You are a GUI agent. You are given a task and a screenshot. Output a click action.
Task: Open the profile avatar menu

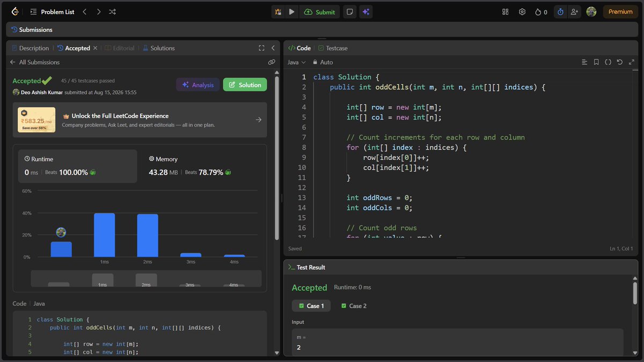click(591, 12)
